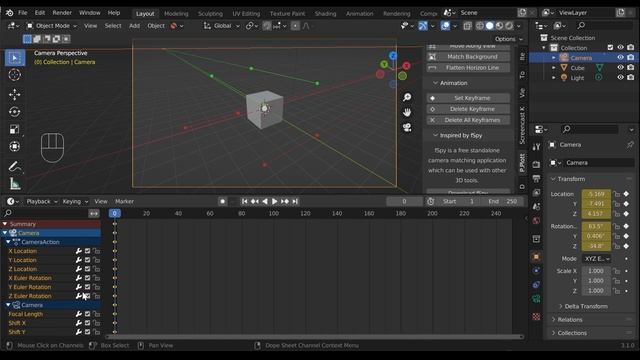Screen dimensions: 640x360
Task: Click the Blender logo icon
Action: point(9,13)
